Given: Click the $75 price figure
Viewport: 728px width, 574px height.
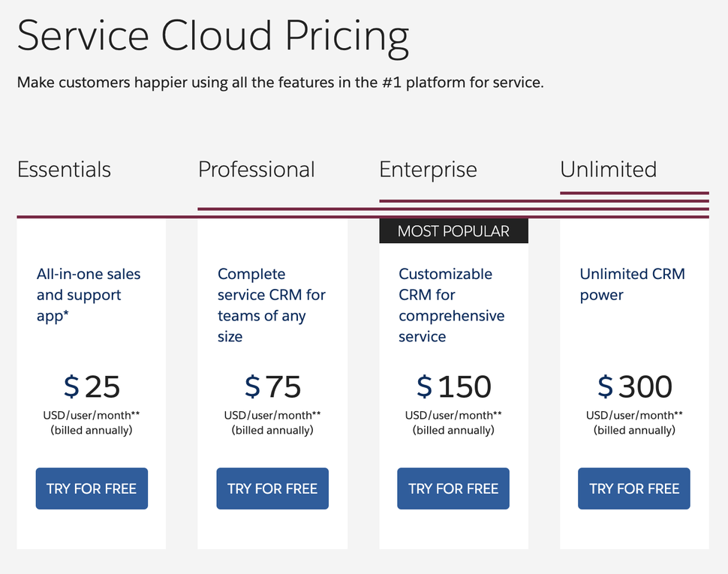Looking at the screenshot, I should coord(272,387).
